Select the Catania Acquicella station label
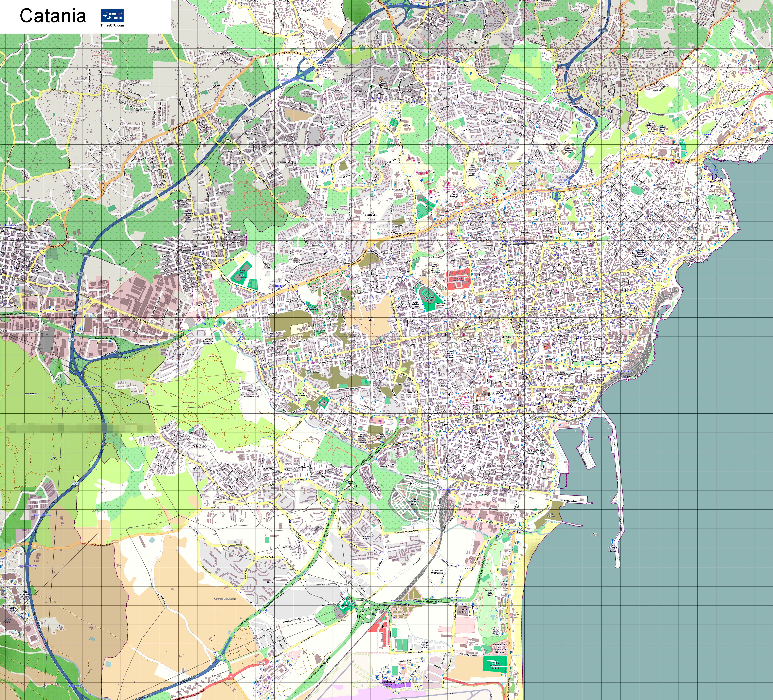The image size is (773, 700). tap(449, 489)
